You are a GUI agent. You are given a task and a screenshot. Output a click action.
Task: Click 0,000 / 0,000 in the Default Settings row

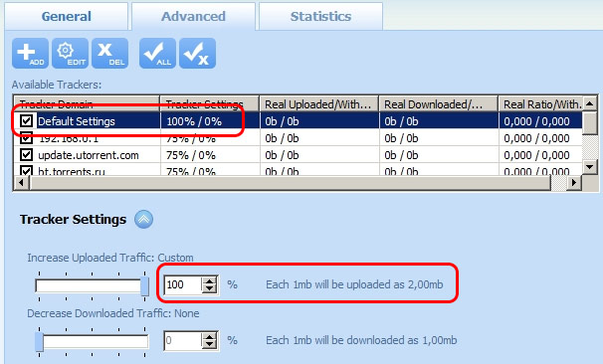[536, 121]
